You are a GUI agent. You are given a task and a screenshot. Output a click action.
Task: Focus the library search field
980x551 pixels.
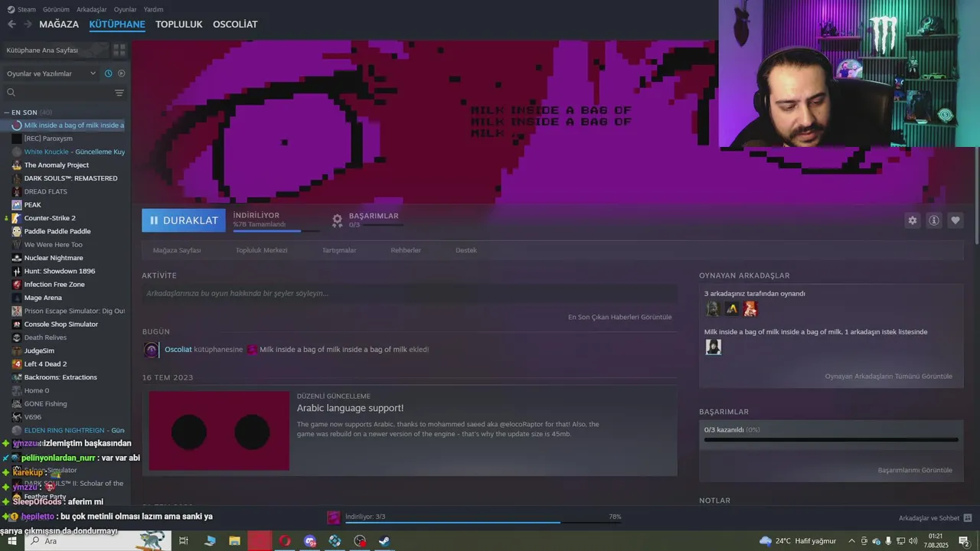(57, 93)
